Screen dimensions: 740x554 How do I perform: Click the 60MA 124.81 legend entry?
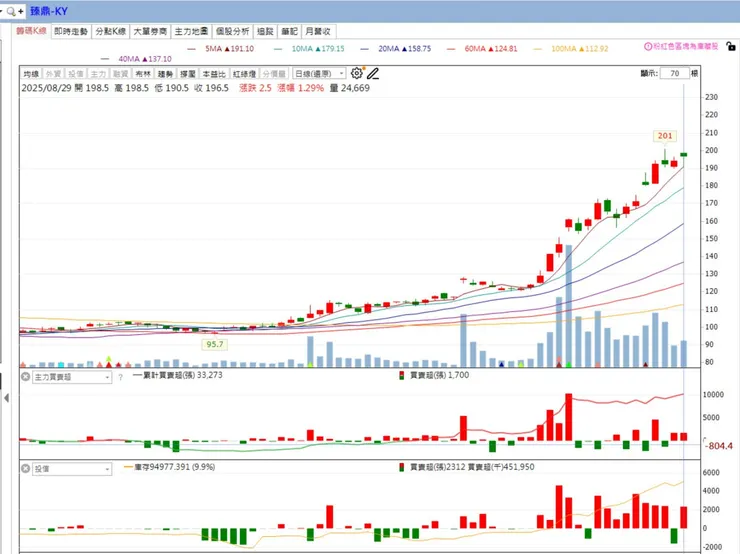point(482,49)
